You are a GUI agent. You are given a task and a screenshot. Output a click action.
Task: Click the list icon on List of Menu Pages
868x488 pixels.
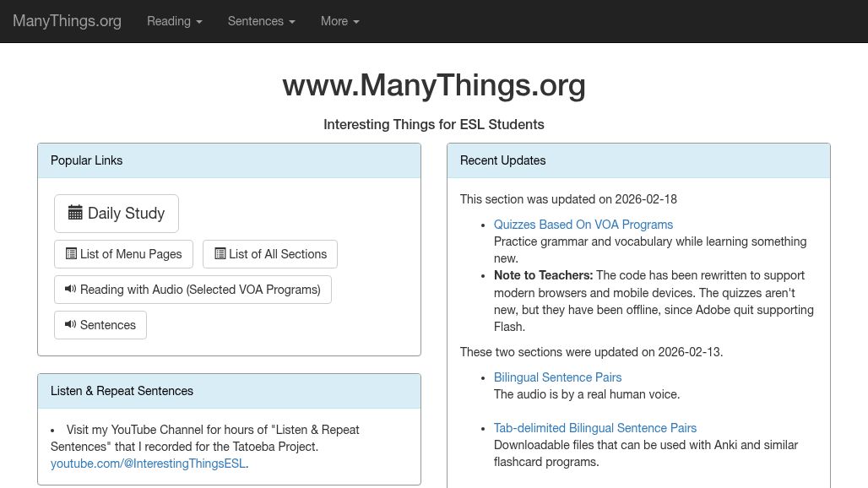pos(71,254)
